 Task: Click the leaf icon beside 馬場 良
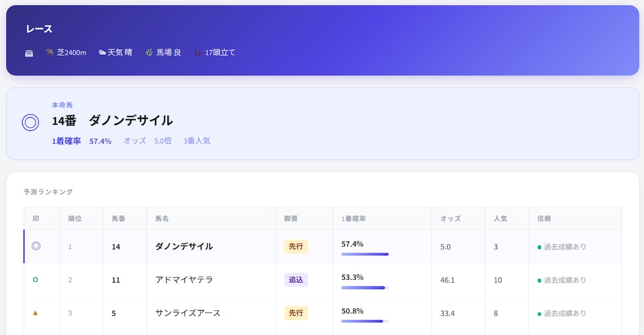pyautogui.click(x=149, y=53)
